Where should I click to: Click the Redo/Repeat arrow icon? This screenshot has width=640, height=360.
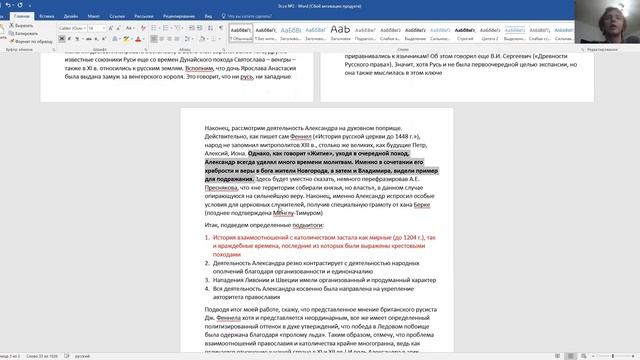click(x=20, y=5)
